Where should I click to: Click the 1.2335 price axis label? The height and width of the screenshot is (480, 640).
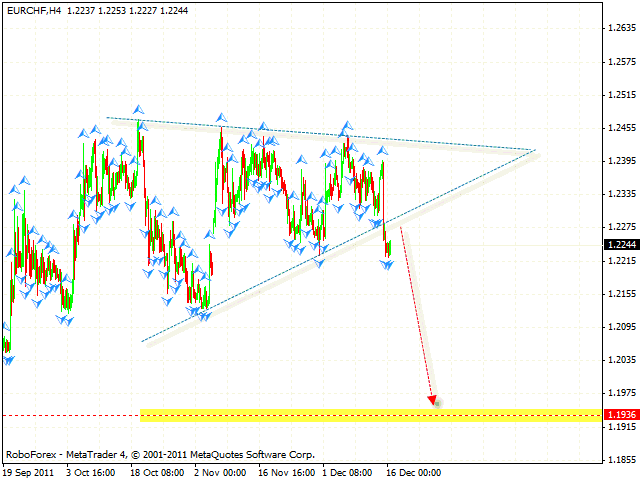[620, 194]
